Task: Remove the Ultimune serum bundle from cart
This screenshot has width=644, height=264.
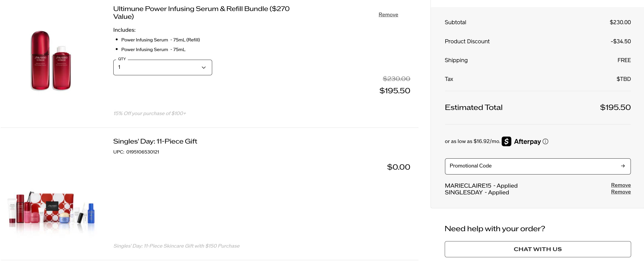Action: coord(388,15)
